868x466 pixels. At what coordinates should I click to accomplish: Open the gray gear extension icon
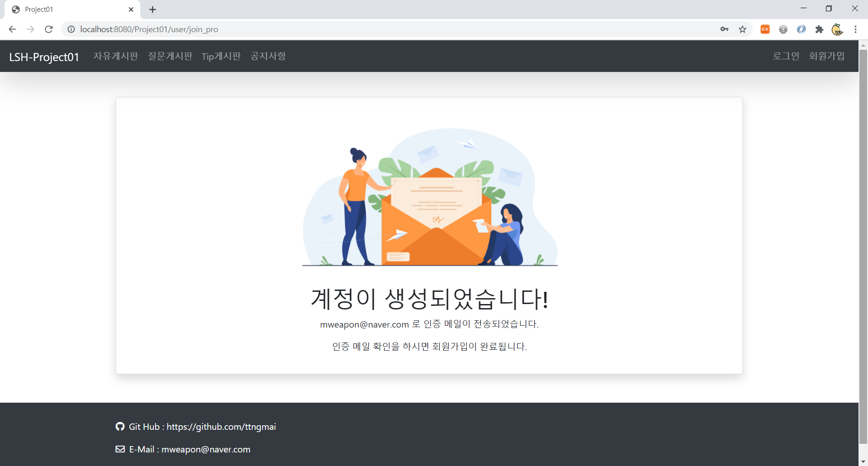(783, 29)
